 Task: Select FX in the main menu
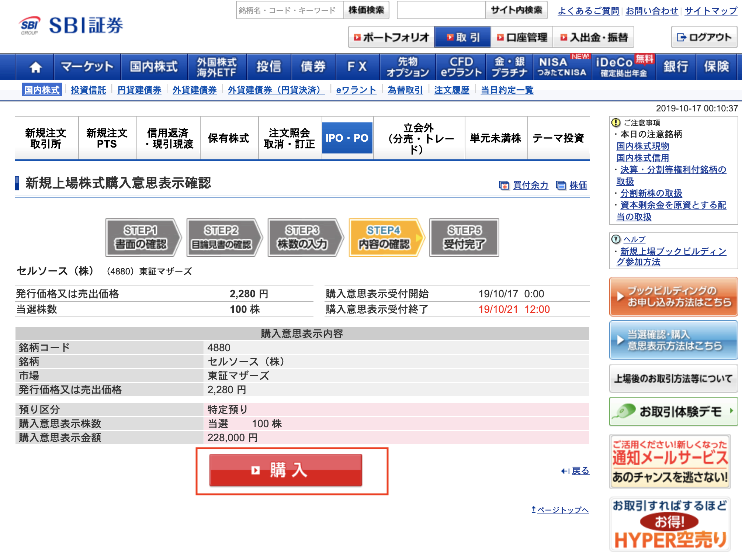pyautogui.click(x=357, y=67)
